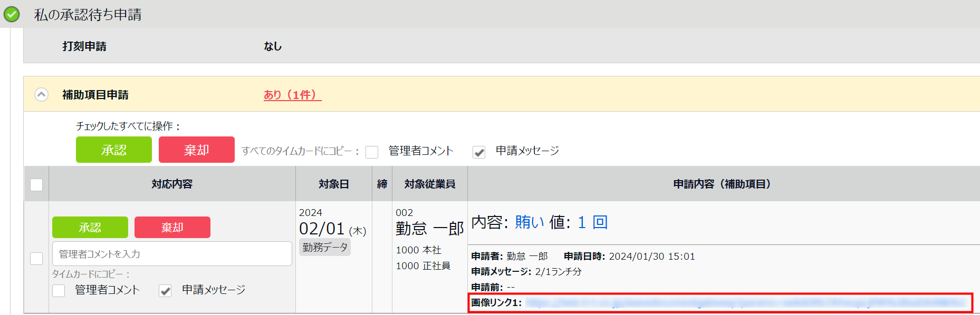Click the 打刻申請 section row
The width and height of the screenshot is (980, 315).
(x=84, y=46)
